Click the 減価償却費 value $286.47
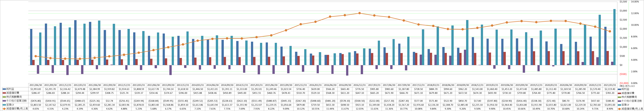 36,93
